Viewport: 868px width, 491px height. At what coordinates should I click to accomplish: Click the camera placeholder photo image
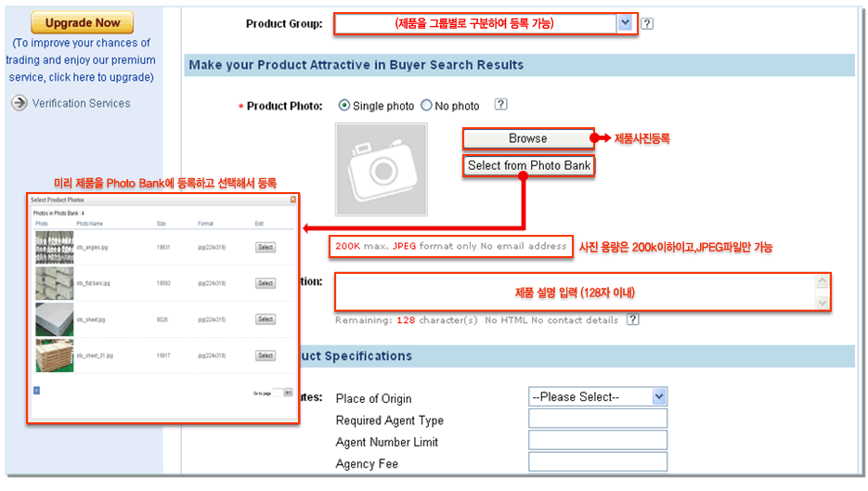click(x=382, y=169)
